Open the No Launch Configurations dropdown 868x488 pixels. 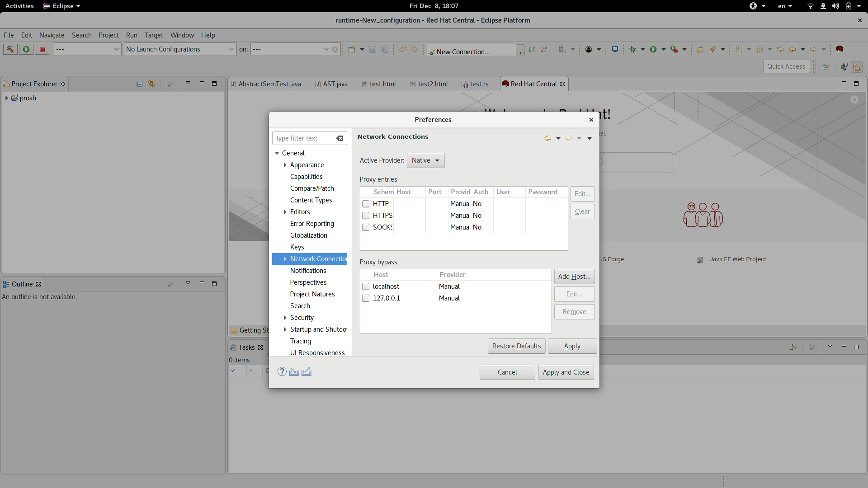[180, 49]
